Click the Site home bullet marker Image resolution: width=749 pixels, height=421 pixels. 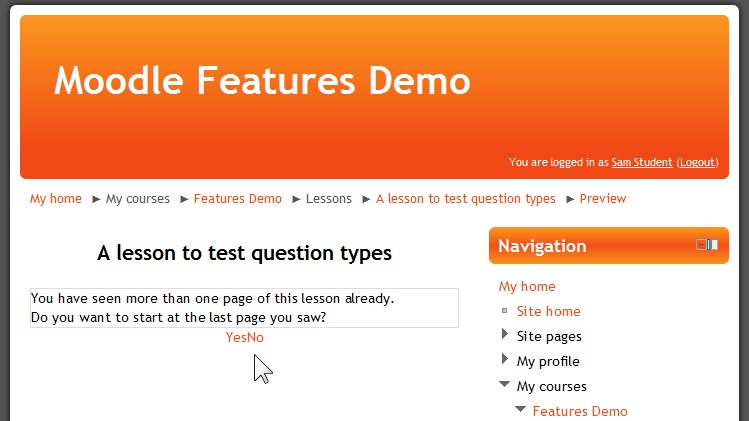504,311
